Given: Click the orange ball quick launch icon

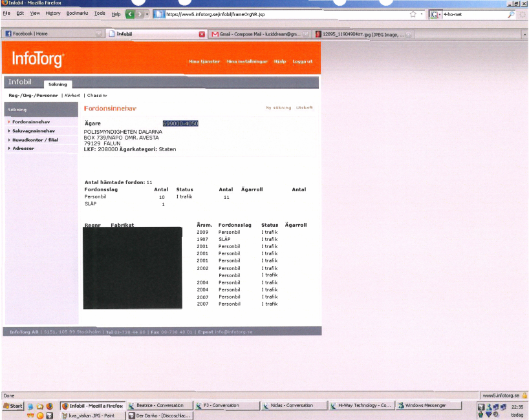Looking at the screenshot, I should (40, 415).
